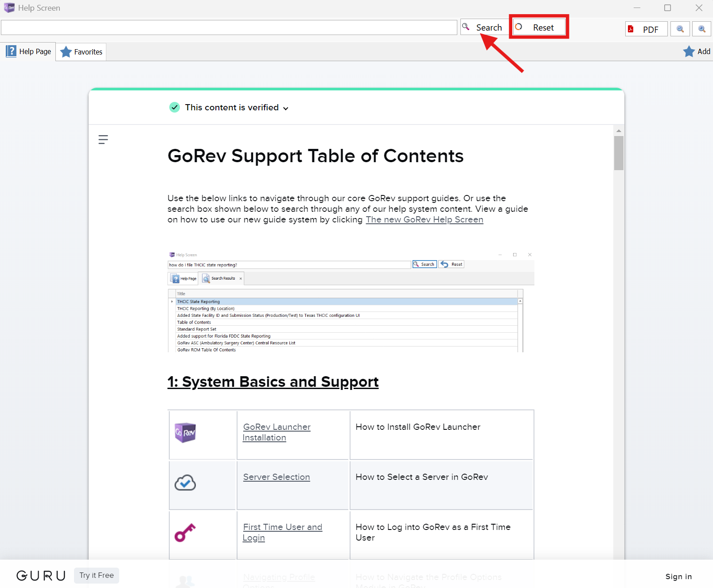Click the magenta key icon
This screenshot has height=588, width=713.
(x=185, y=533)
